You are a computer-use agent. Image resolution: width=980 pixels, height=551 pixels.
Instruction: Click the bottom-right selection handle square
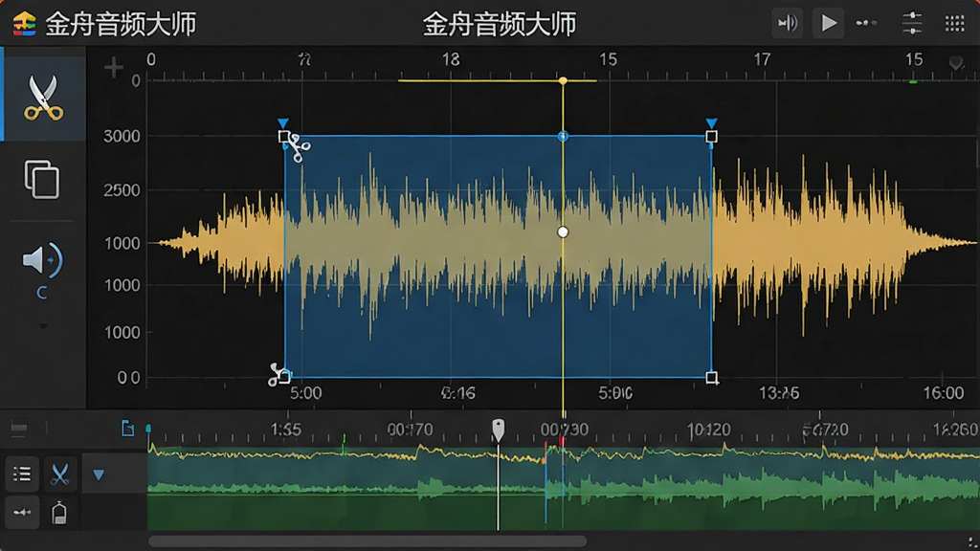[711, 377]
